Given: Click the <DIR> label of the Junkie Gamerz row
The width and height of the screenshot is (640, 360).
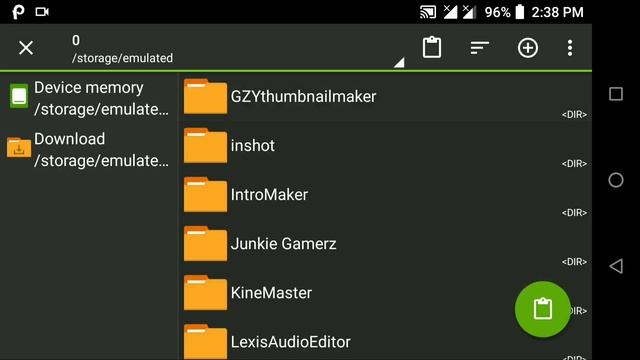Looking at the screenshot, I should click(x=574, y=262).
